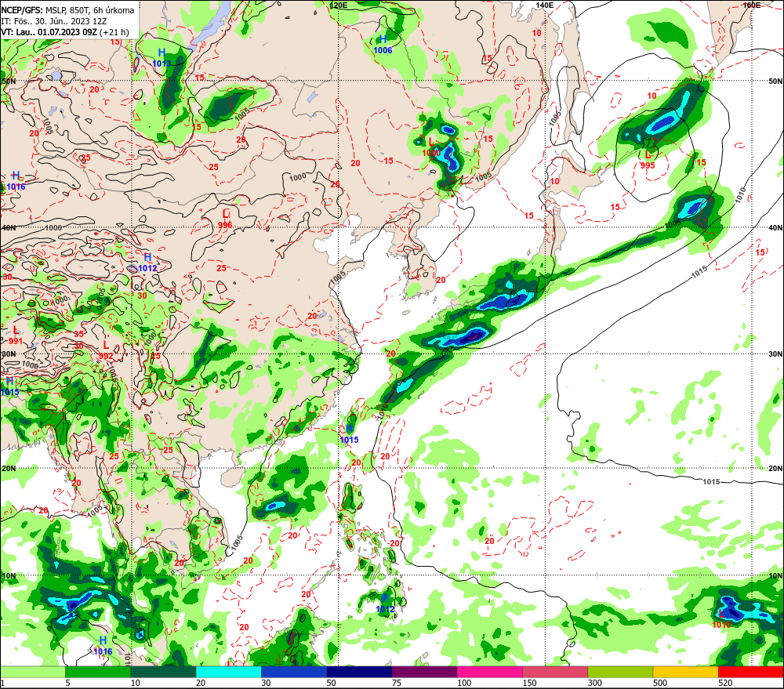This screenshot has width=784, height=689.
Task: Click the 1015 isobar label southeast of Japan
Action: (699, 272)
